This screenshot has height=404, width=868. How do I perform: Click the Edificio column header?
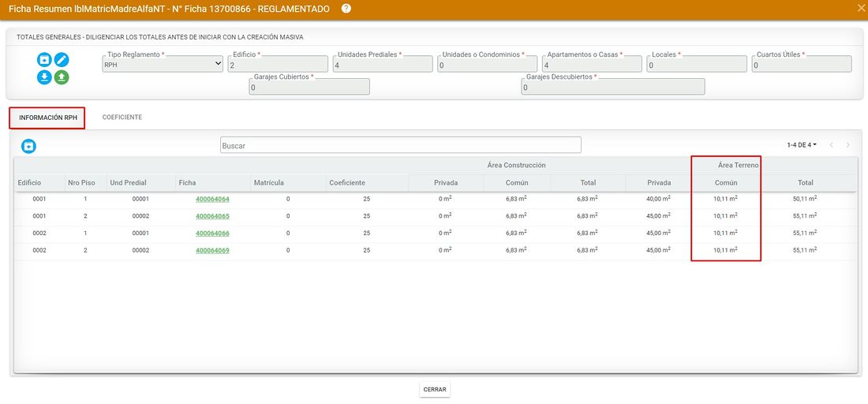(x=29, y=182)
